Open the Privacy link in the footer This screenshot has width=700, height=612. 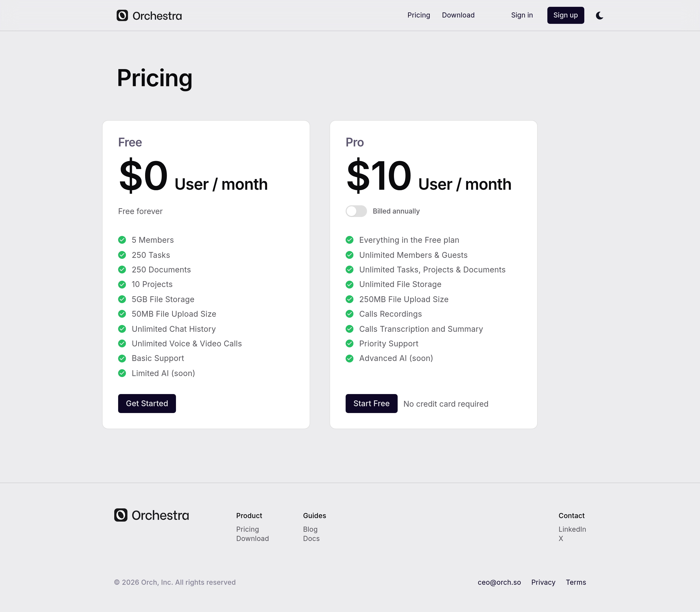[x=543, y=582]
